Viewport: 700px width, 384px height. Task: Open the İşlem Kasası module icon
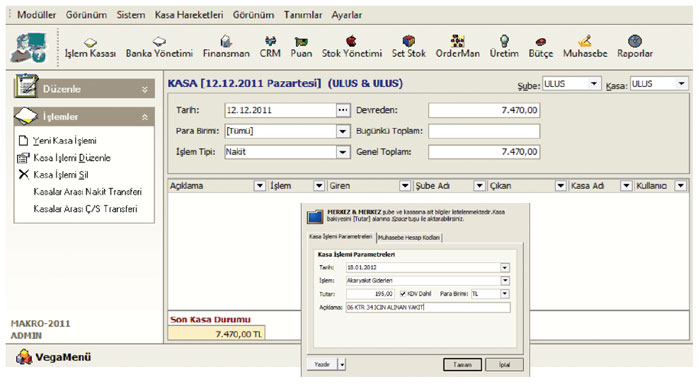point(90,42)
